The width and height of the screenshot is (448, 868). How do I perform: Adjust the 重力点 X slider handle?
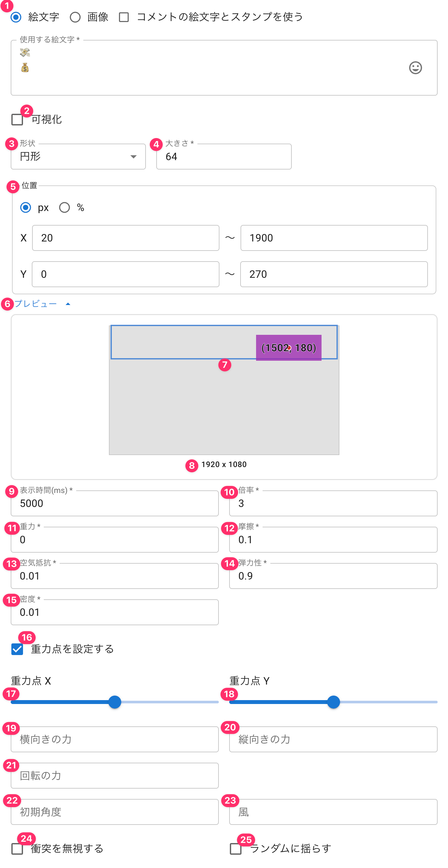coord(115,702)
